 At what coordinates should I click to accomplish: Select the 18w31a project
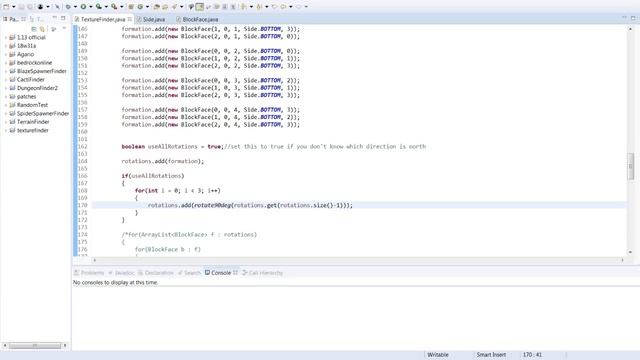[27, 46]
